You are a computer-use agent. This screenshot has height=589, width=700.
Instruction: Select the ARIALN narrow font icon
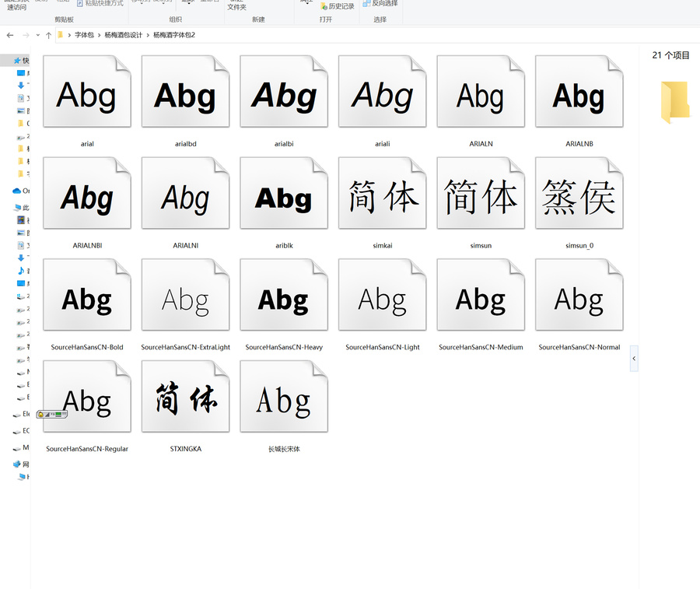(x=481, y=92)
